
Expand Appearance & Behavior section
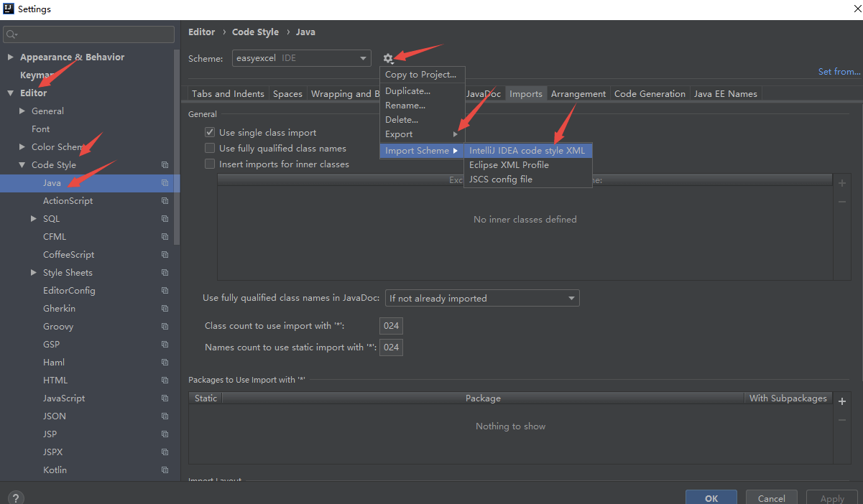10,57
